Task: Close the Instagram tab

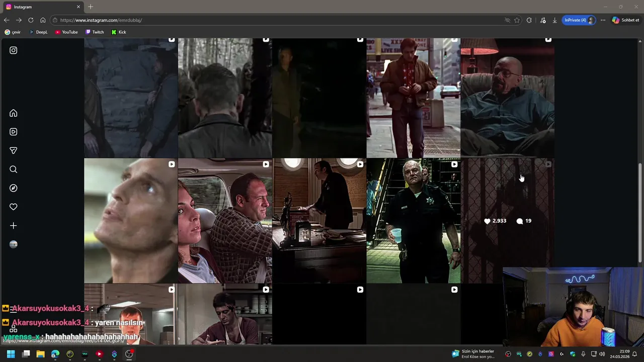Action: pos(78,7)
